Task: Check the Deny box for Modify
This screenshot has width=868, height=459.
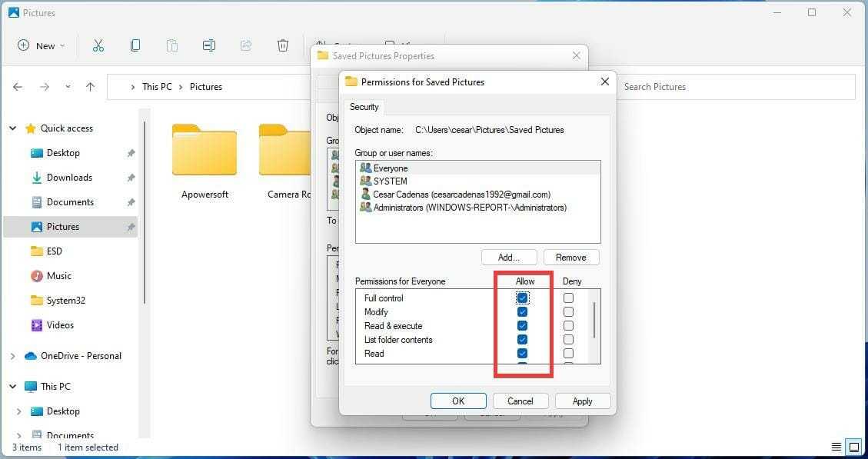Action: 568,312
